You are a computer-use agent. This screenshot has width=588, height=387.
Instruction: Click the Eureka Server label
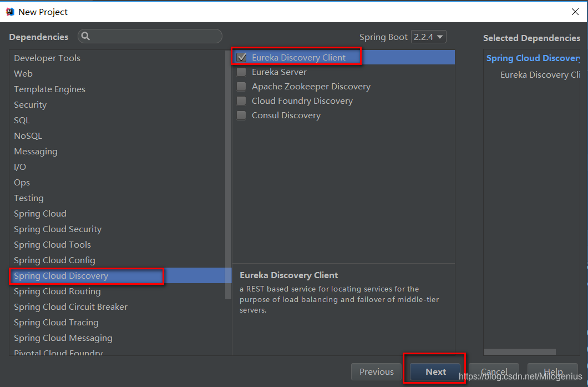[x=279, y=72]
